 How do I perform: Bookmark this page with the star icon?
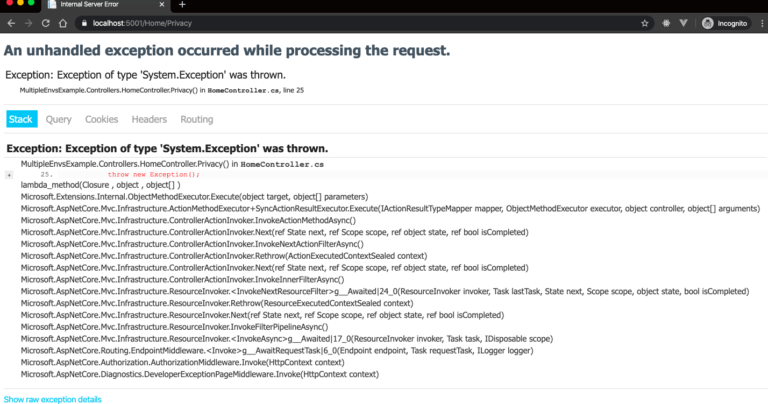(645, 23)
